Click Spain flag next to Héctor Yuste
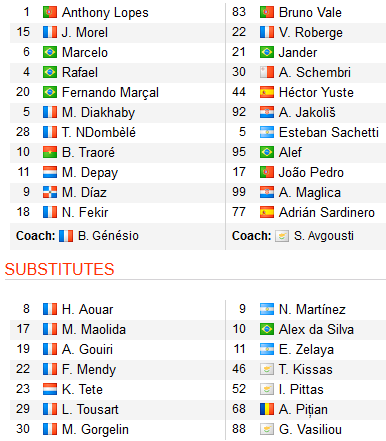386x441 pixels. tap(267, 92)
